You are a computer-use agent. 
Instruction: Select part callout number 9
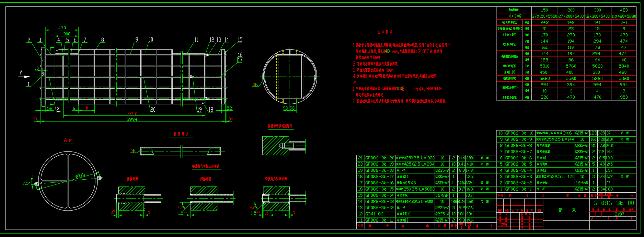(x=137, y=39)
